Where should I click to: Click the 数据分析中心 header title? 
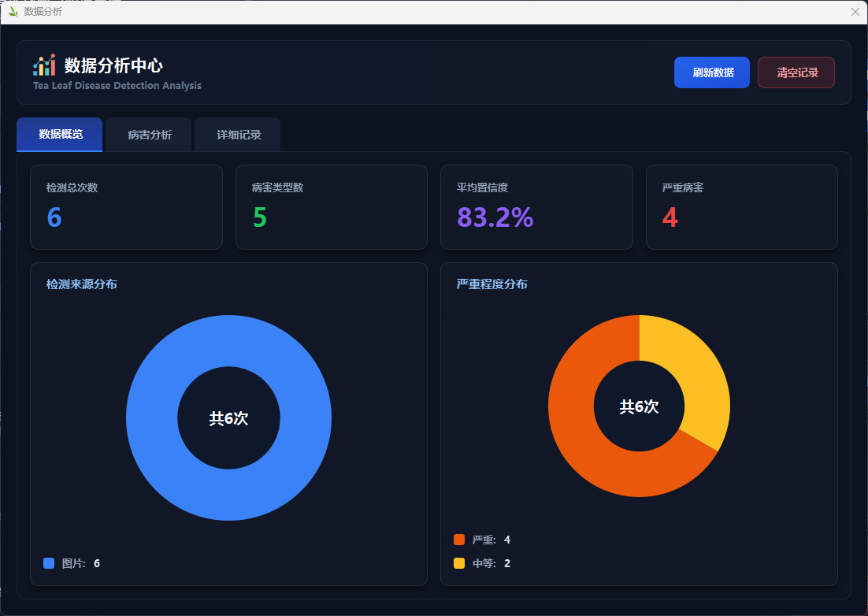click(113, 65)
